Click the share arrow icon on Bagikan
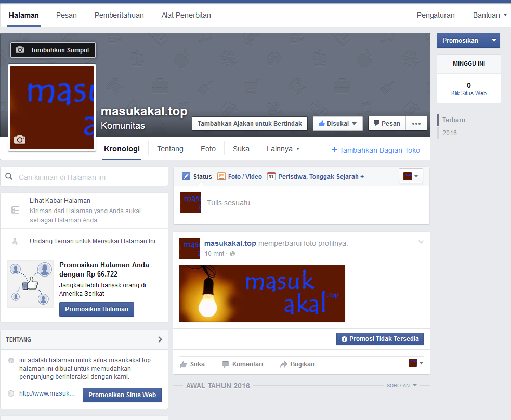 click(x=283, y=364)
